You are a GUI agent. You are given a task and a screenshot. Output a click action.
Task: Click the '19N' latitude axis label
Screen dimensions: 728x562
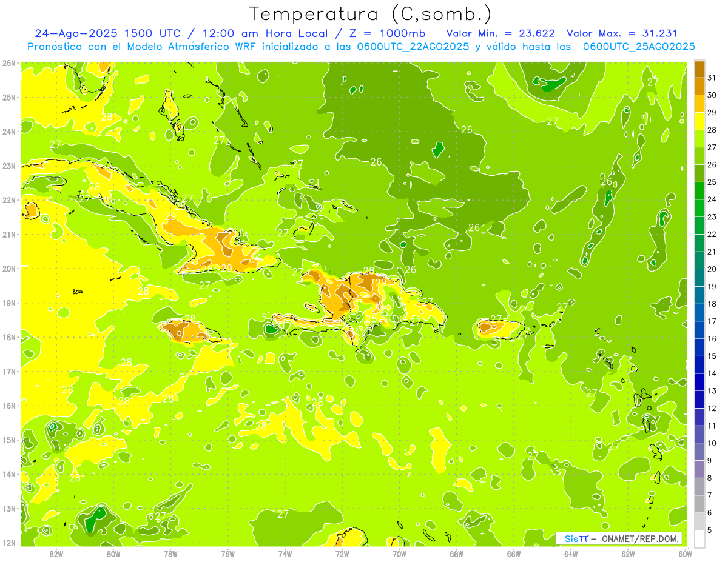point(8,303)
